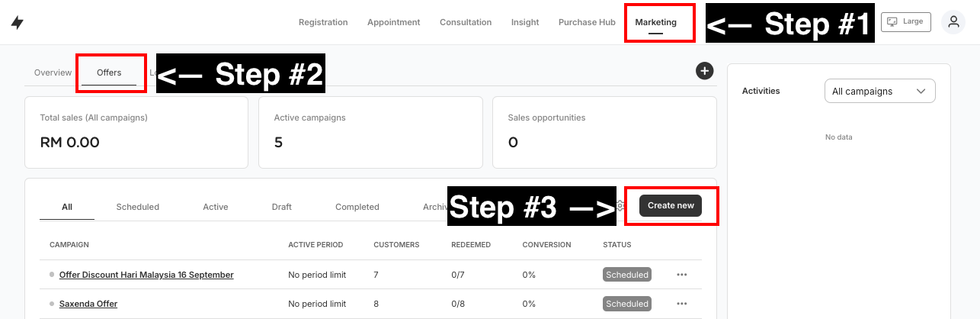980x319 pixels.
Task: Open the user profile icon
Action: pyautogui.click(x=953, y=22)
